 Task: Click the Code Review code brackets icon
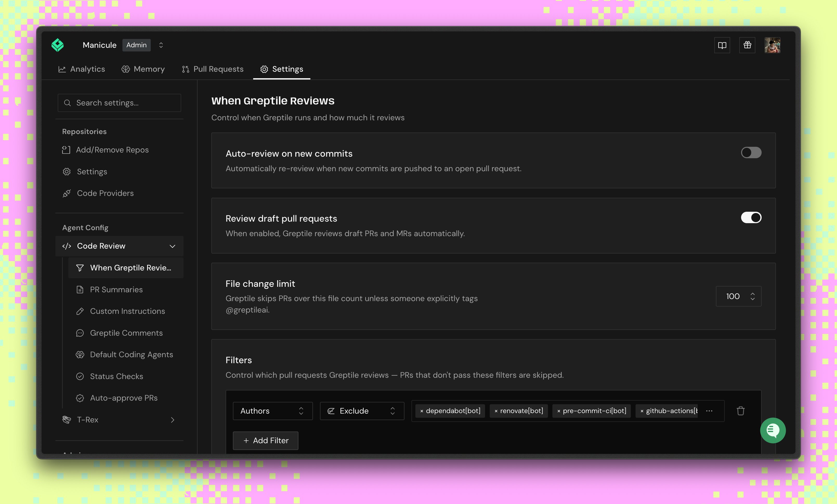point(67,246)
